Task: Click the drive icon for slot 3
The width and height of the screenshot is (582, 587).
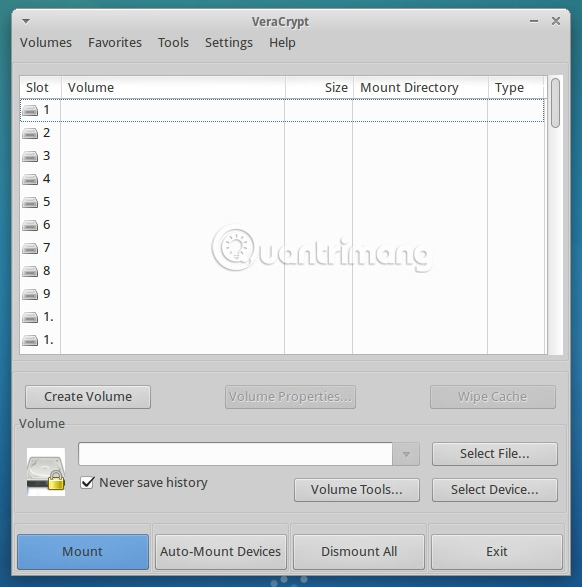Action: 30,156
